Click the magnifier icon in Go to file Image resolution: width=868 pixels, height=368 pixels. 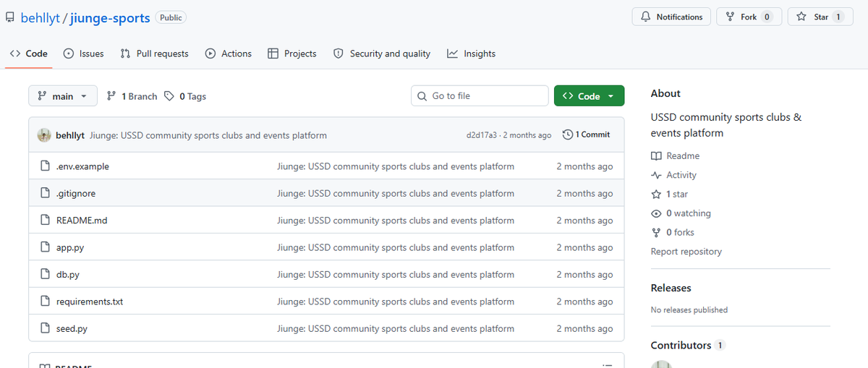(x=422, y=96)
